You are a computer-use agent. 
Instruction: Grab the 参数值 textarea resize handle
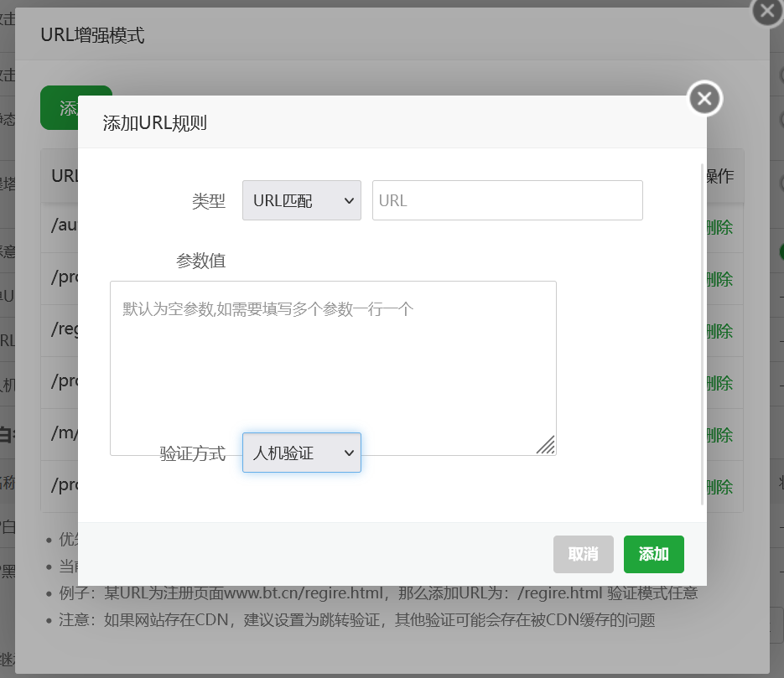pos(545,445)
